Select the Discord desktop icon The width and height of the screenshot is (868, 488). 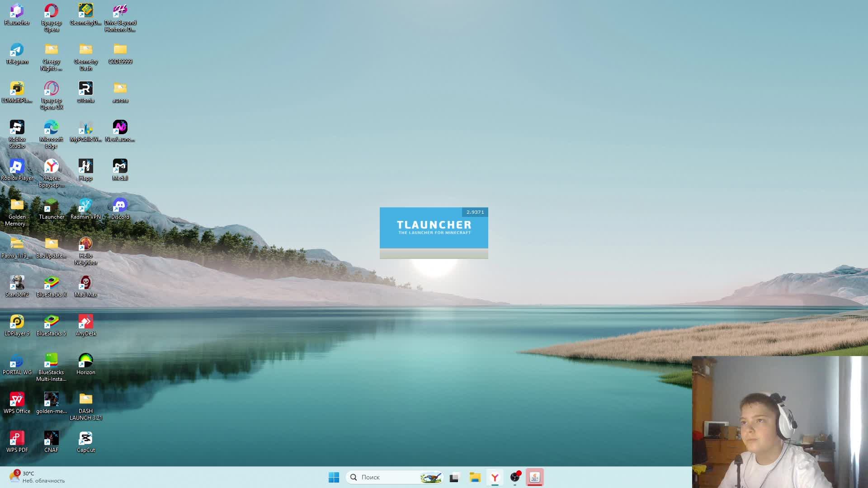(120, 209)
